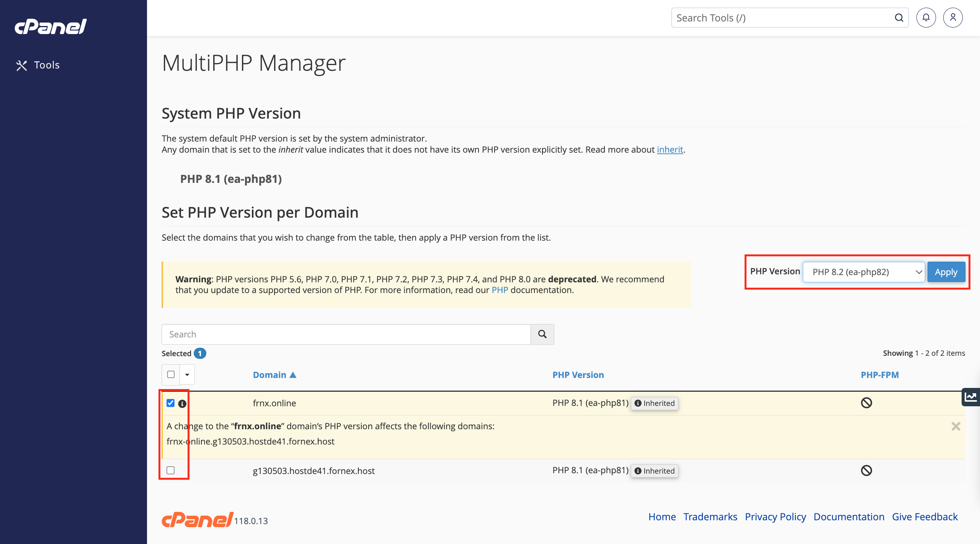
Task: Click the magnifier icon in Search Tools
Action: (899, 18)
